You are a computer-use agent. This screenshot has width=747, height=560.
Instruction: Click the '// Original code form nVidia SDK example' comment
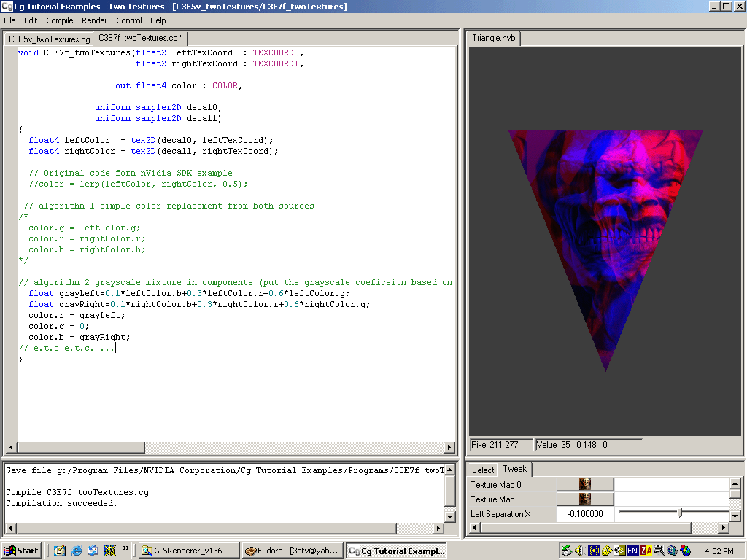pyautogui.click(x=131, y=173)
